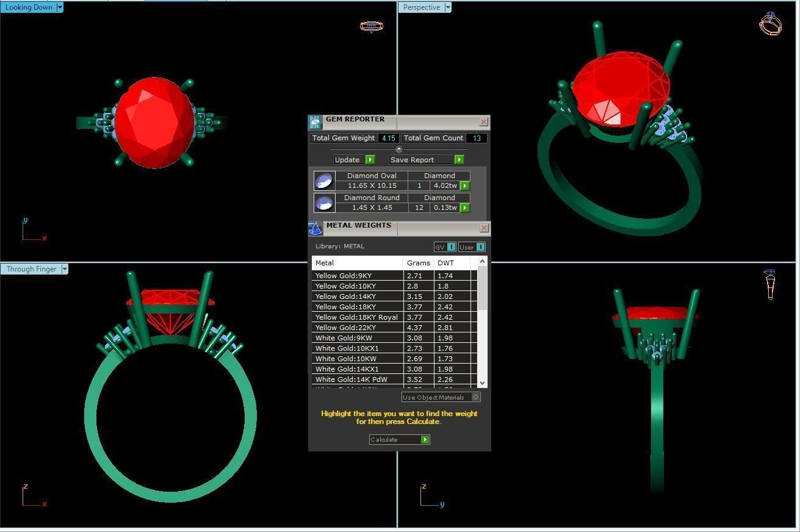Select Yellow Gold:14KY row
800x532 pixels.
(394, 297)
